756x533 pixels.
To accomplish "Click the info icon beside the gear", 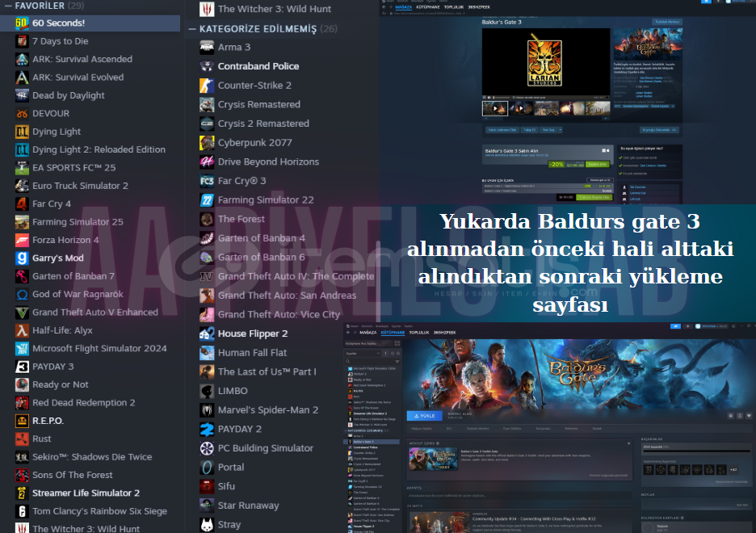I will coord(740,415).
